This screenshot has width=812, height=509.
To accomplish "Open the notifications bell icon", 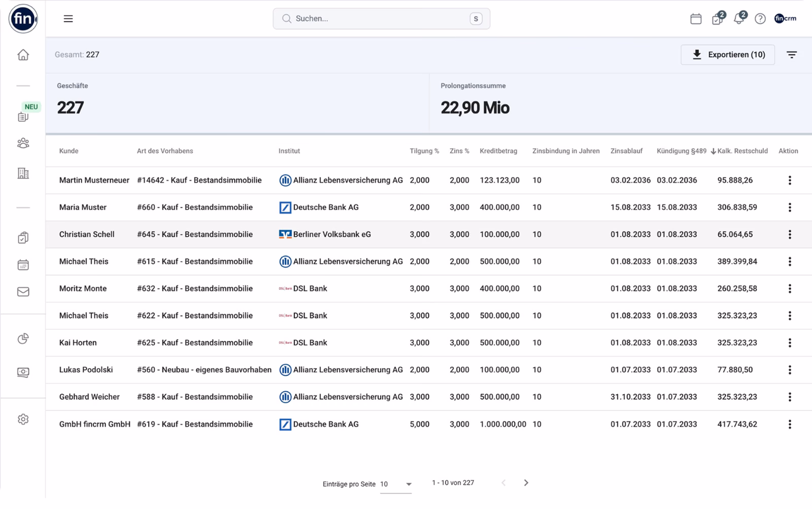I will pyautogui.click(x=739, y=18).
